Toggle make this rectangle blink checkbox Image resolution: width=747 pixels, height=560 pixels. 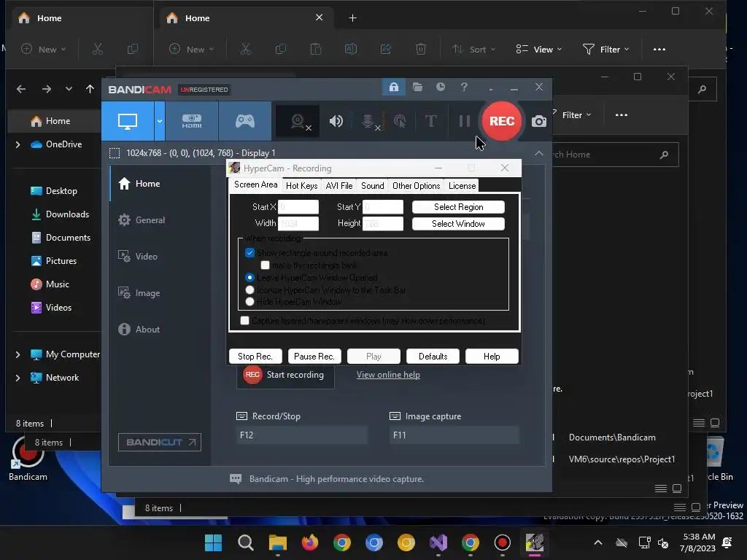pyautogui.click(x=266, y=265)
